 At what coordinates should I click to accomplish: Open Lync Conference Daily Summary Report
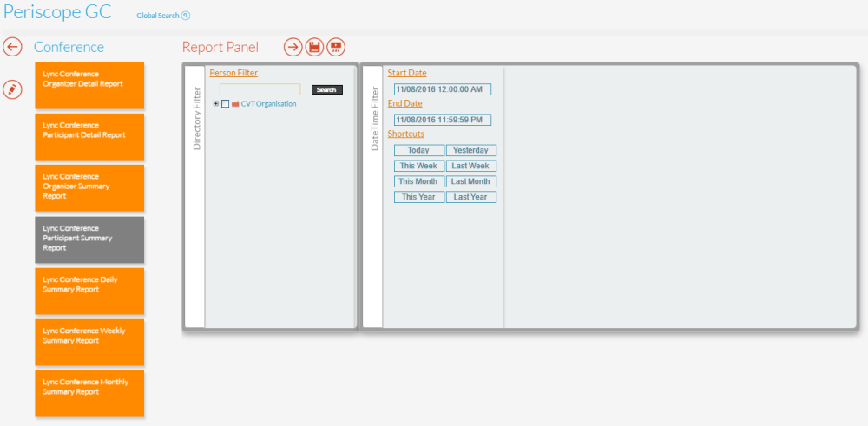click(89, 291)
